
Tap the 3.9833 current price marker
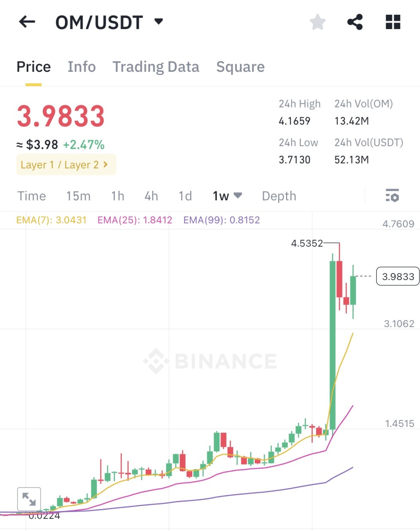click(398, 276)
